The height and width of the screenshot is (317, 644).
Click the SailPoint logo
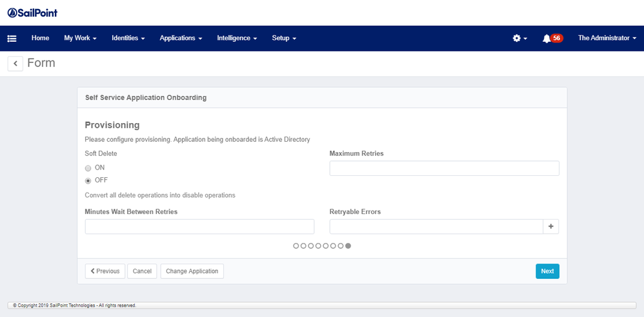click(x=37, y=13)
